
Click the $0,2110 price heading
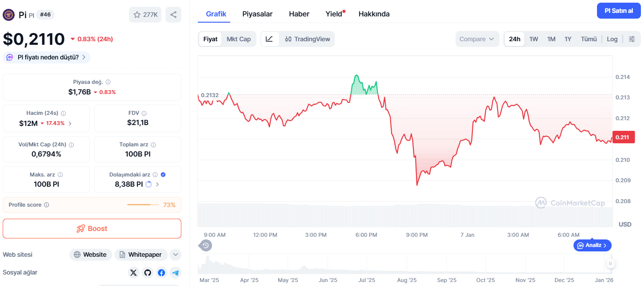point(34,39)
